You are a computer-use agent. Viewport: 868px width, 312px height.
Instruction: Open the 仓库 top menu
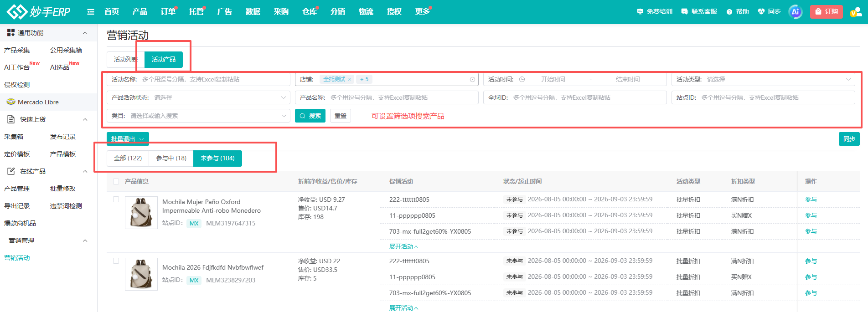(310, 12)
